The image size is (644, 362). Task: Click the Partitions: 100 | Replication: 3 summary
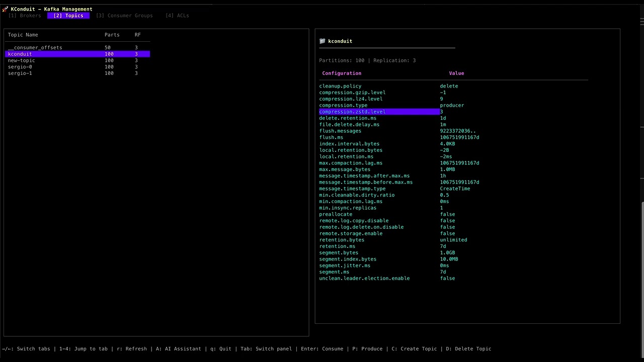(367, 60)
